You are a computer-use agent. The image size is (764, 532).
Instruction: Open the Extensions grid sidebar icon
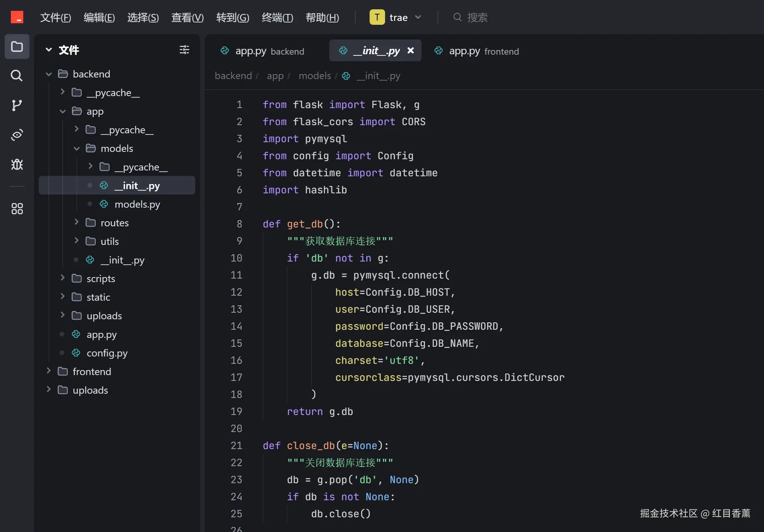click(17, 209)
